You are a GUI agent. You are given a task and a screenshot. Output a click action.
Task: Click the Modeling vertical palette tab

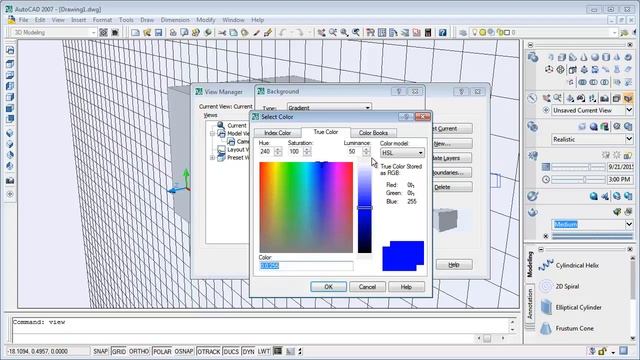tap(530, 264)
